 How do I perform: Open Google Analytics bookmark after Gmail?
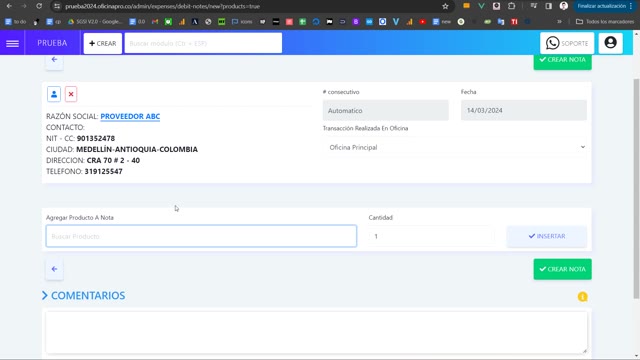point(182,22)
